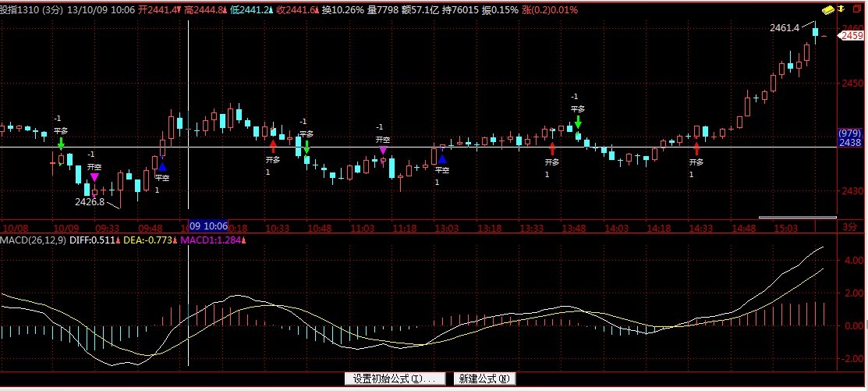Click the 额57.1亿 amount value
868x391 pixels.
point(419,10)
